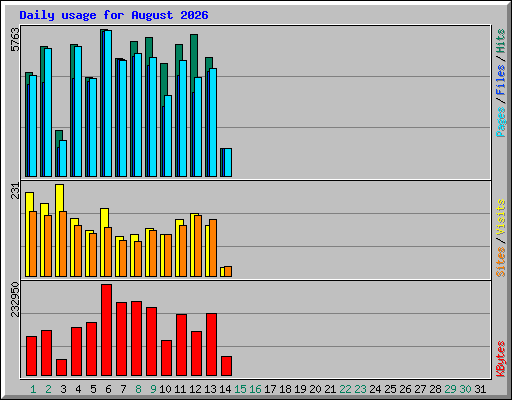
Task: Click day 25 on the x-axis
Action: coord(390,389)
